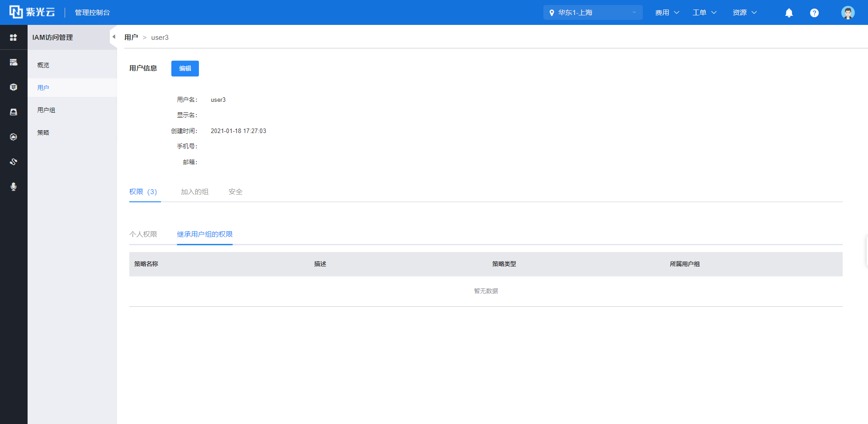868x424 pixels.
Task: Expand the 工单 dropdown menu
Action: [704, 13]
